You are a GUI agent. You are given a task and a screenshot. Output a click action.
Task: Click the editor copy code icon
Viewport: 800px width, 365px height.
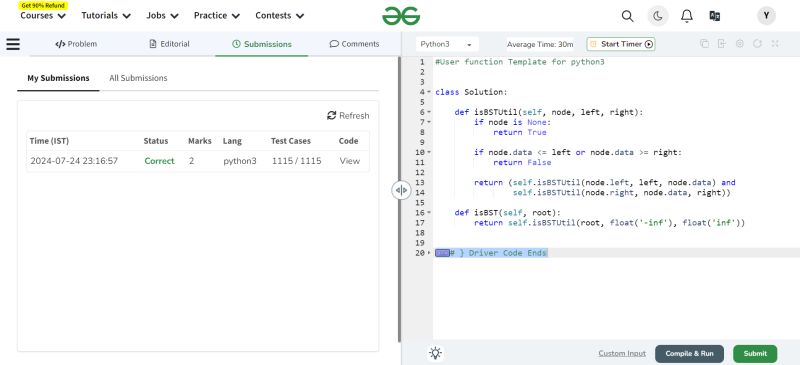(704, 44)
